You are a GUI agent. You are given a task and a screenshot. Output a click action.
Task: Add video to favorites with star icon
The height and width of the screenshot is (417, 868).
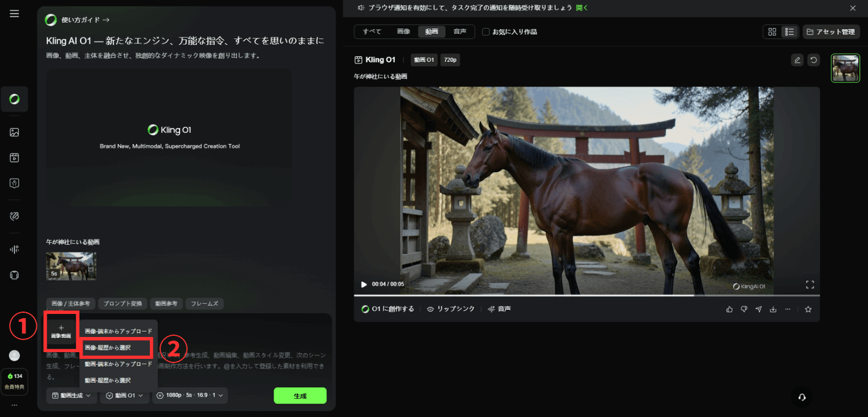click(808, 309)
